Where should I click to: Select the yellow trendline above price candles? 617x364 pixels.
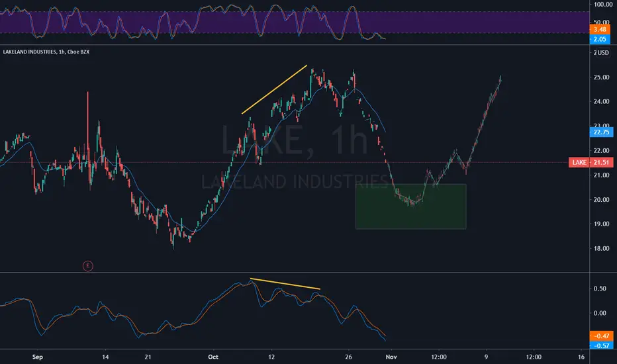point(275,89)
